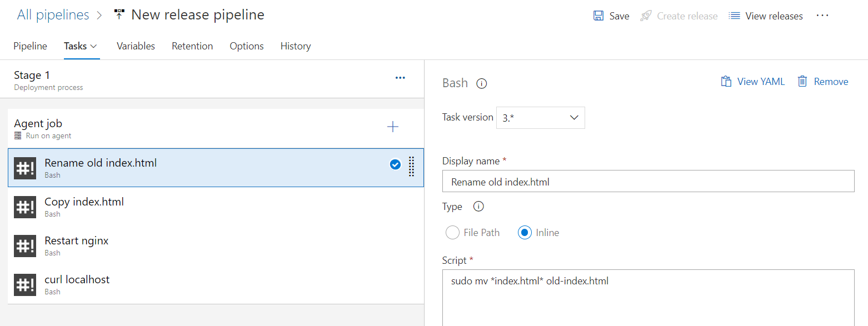Open the top-right more actions ellipsis
Viewport: 868px width, 326px height.
(822, 16)
